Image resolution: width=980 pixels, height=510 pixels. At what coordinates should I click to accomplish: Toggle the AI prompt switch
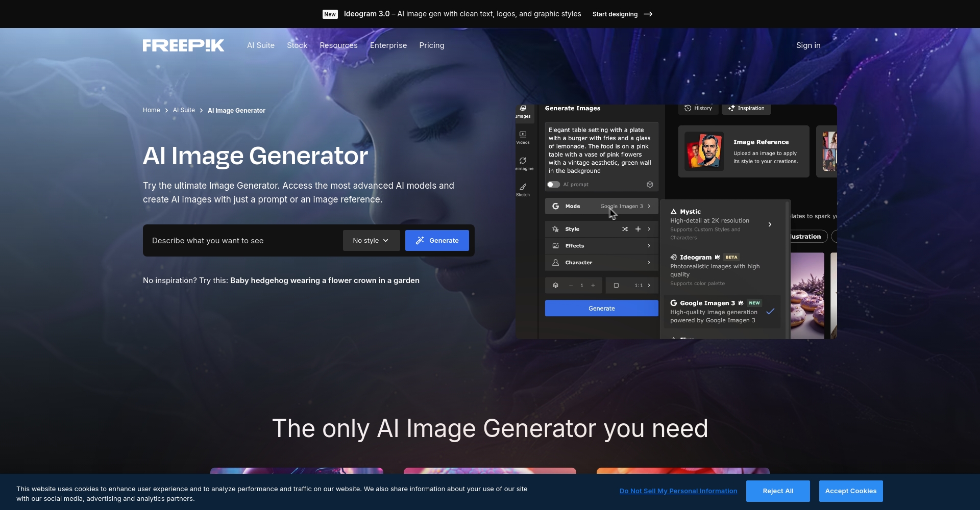(554, 185)
